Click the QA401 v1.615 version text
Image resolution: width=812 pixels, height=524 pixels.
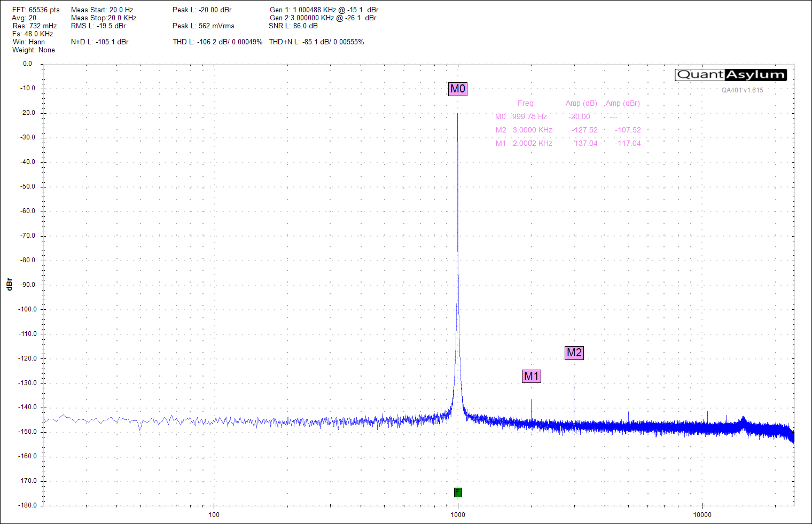point(743,90)
